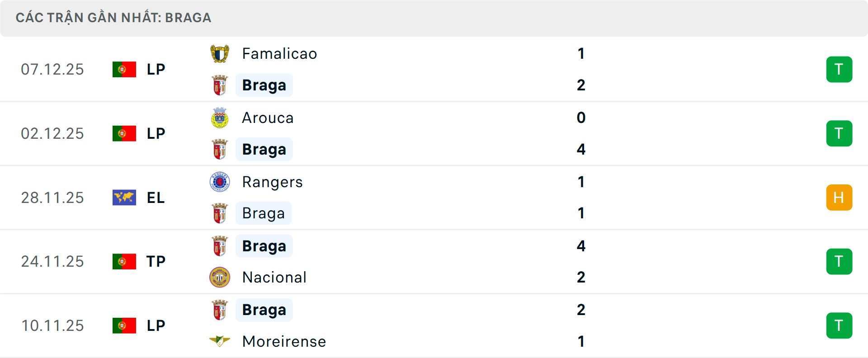Click the Europa League flag icon
This screenshot has height=358, width=868.
click(x=124, y=198)
